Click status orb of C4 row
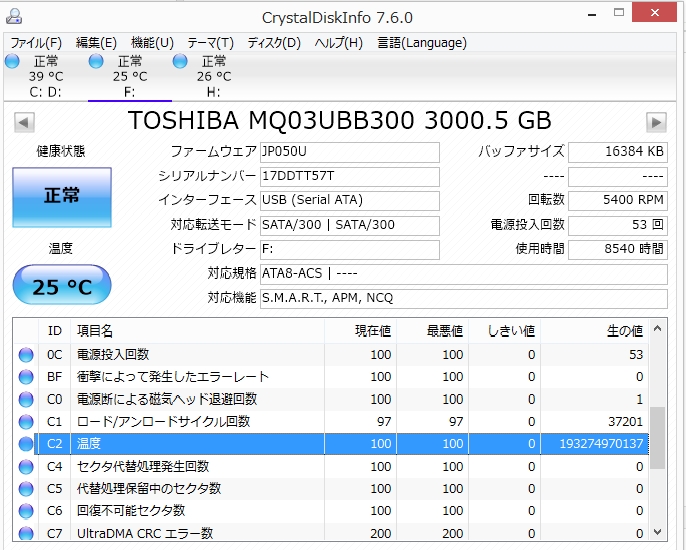This screenshot has width=686, height=550. [x=26, y=467]
